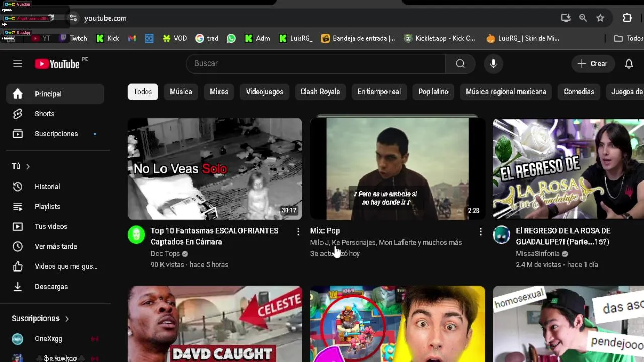Focus the Buscar search field

point(316,64)
